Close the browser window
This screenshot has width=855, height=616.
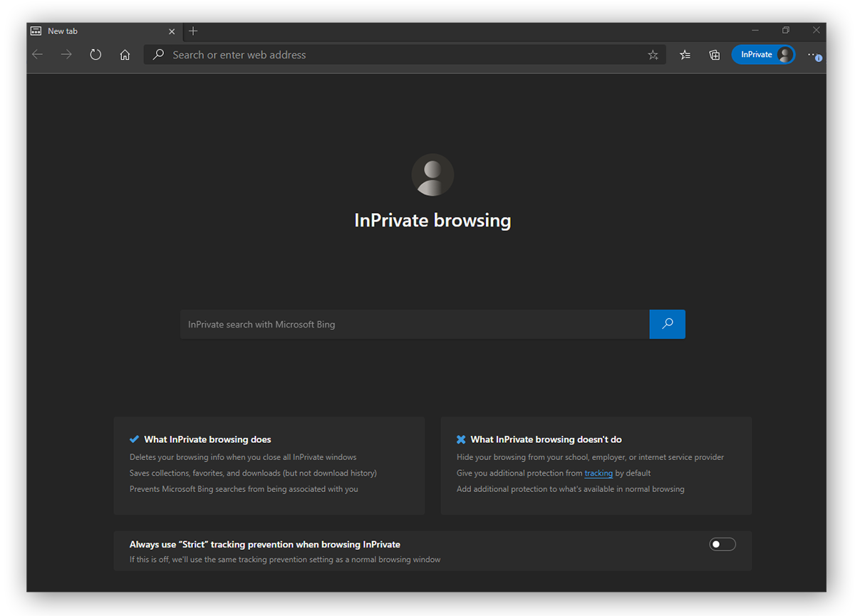[817, 31]
